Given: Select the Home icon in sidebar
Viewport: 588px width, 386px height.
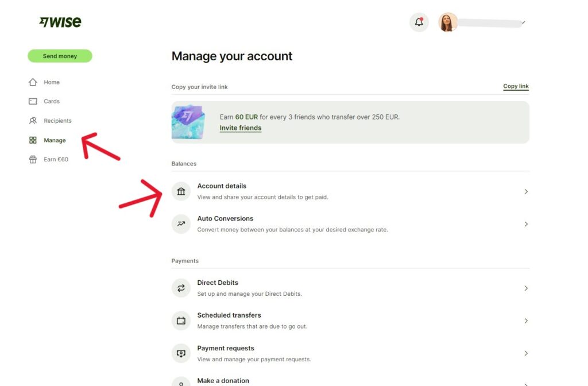Looking at the screenshot, I should pyautogui.click(x=33, y=82).
